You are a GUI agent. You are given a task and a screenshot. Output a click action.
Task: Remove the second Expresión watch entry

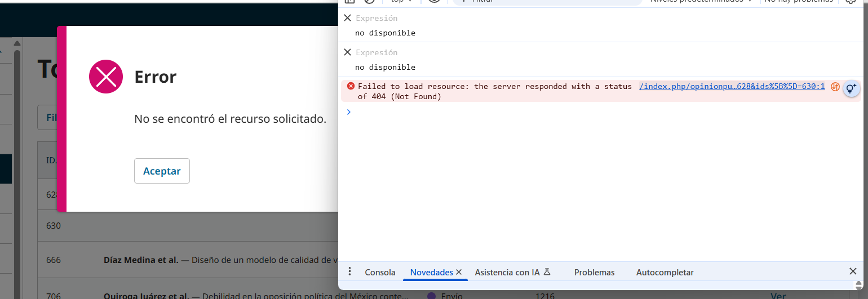pyautogui.click(x=347, y=52)
